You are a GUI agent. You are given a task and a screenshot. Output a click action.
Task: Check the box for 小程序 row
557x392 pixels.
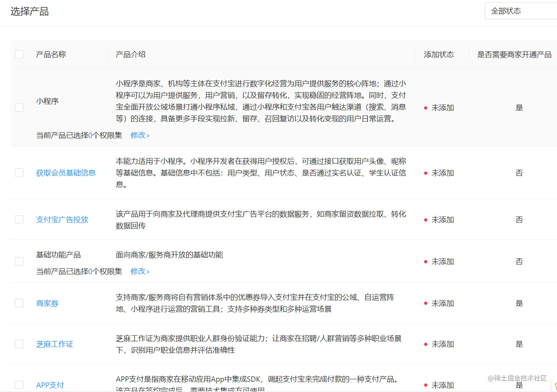19,107
